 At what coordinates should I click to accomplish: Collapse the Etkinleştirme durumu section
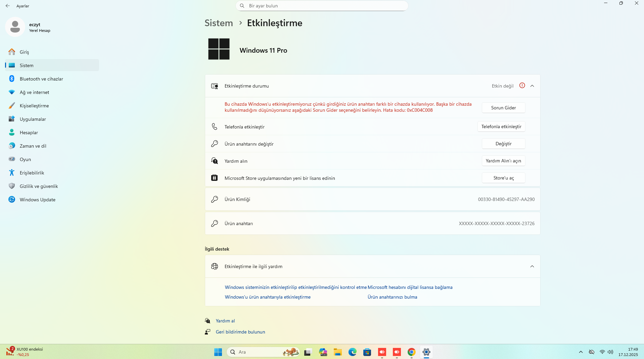click(x=532, y=86)
